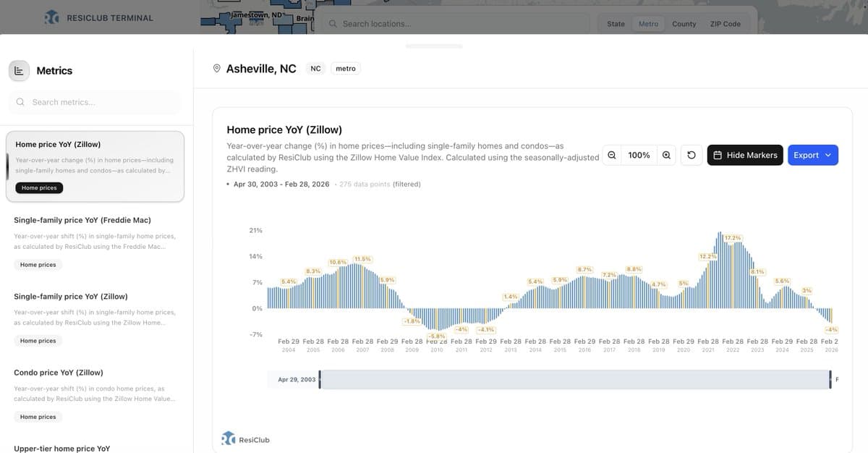
Task: Click the zoom-in magnifier icon on chart toolbar
Action: [x=665, y=155]
